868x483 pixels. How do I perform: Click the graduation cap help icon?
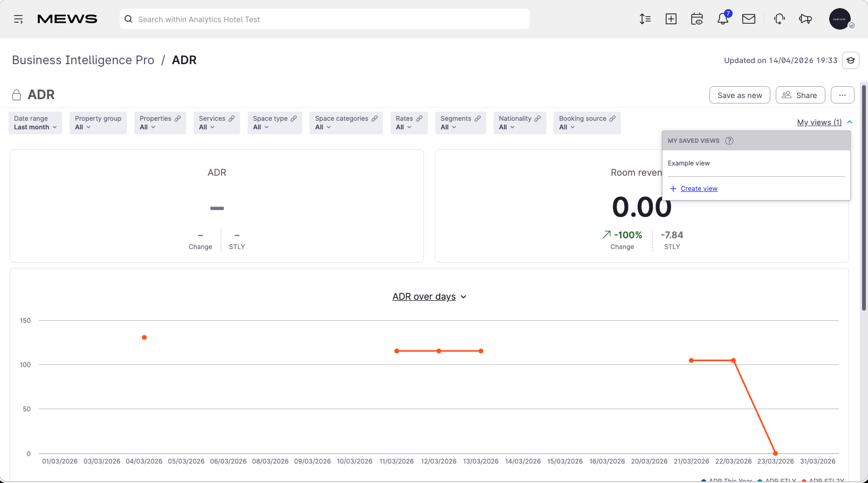click(x=851, y=60)
